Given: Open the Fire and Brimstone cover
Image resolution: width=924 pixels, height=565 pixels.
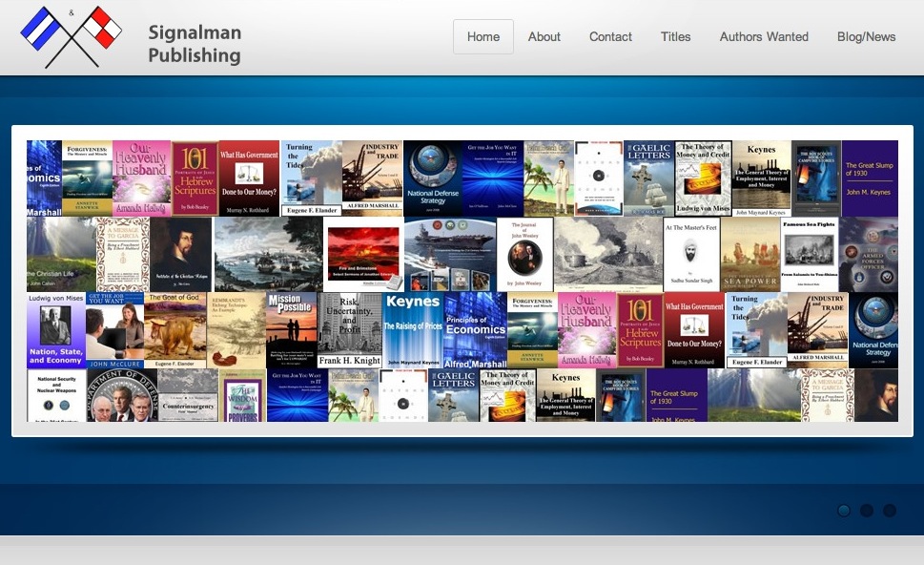Looking at the screenshot, I should pos(363,254).
